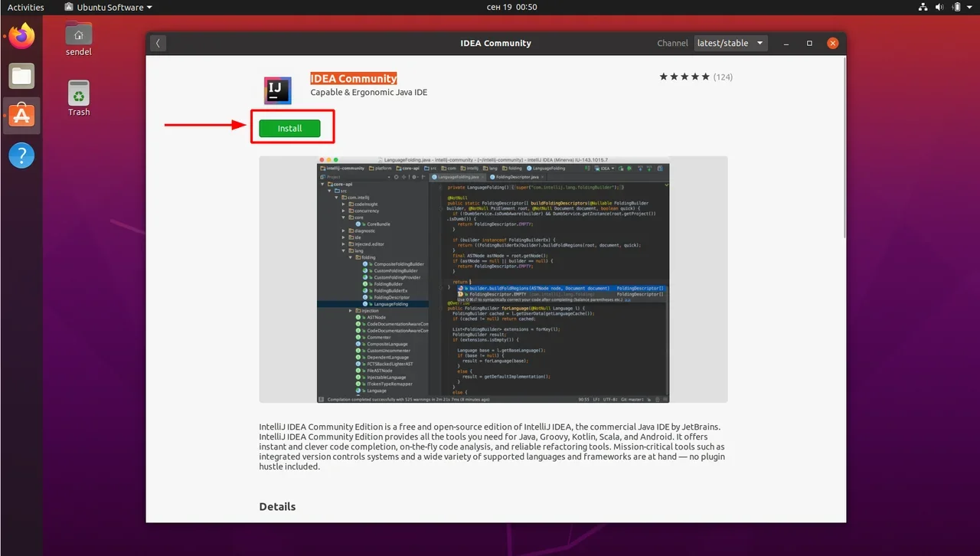This screenshot has width=980, height=556.
Task: Open Help from the dock
Action: point(22,155)
